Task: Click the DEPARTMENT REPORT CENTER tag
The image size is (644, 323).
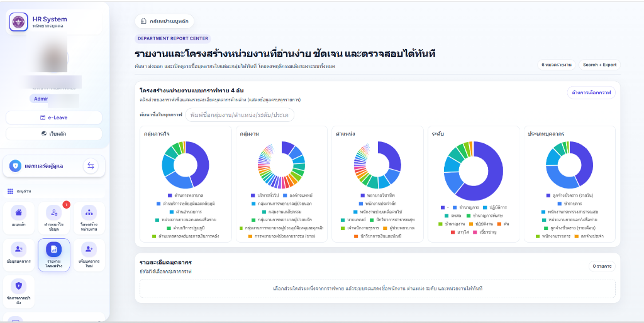Action: click(x=172, y=38)
